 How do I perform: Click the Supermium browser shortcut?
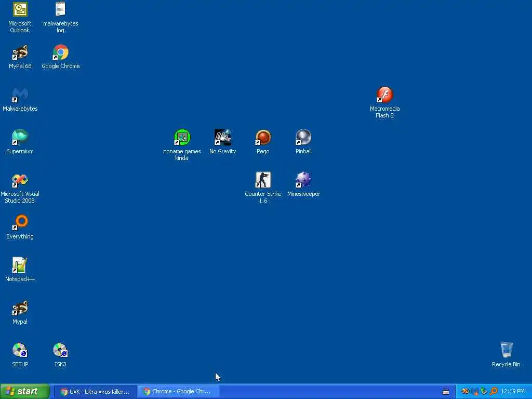[x=20, y=142]
